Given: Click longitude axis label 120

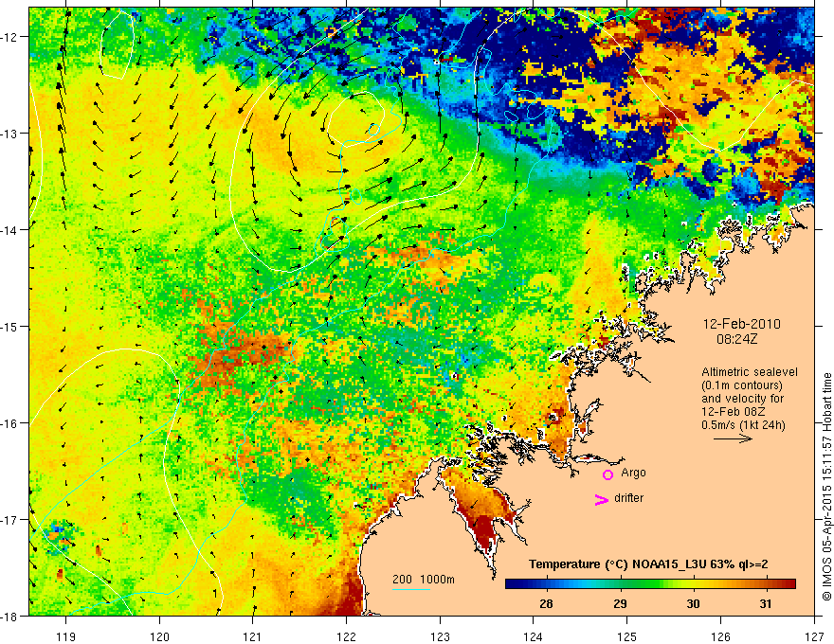Looking at the screenshot, I should coord(159,636).
